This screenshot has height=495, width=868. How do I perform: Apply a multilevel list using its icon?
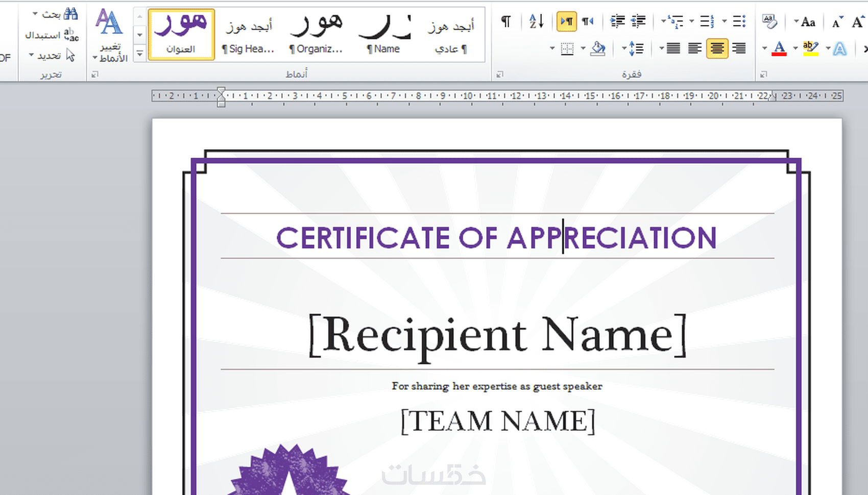(x=677, y=21)
